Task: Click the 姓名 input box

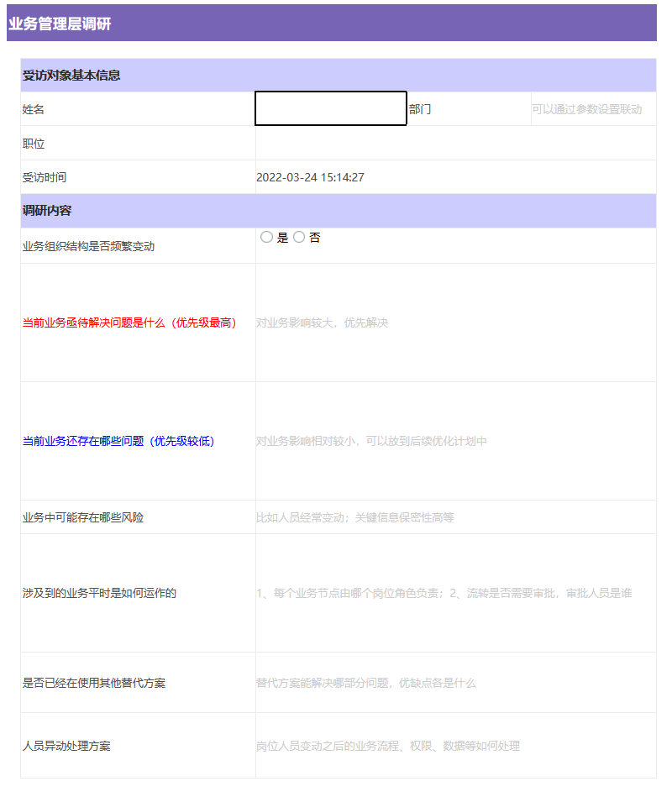Action: [x=331, y=108]
